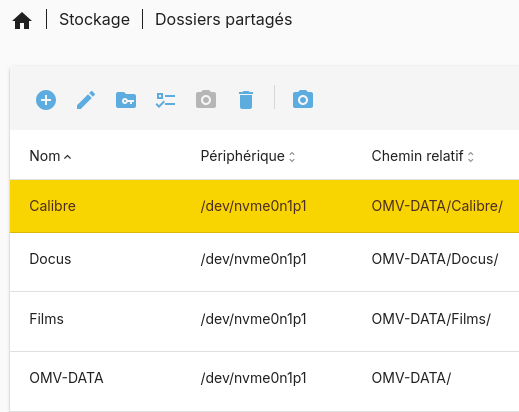Viewport: 519px width, 412px height.
Task: Click the blue camera icon after divider
Action: coord(303,99)
